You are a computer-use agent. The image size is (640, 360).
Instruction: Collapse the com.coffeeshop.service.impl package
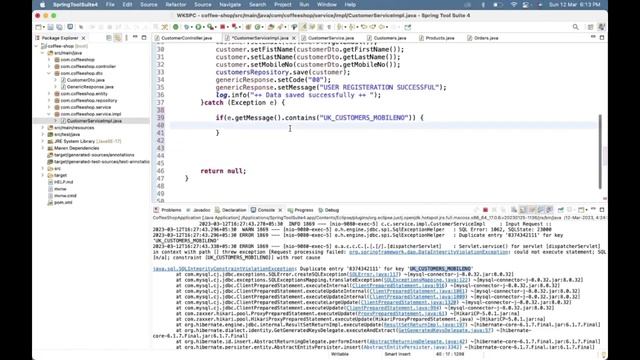[49, 114]
